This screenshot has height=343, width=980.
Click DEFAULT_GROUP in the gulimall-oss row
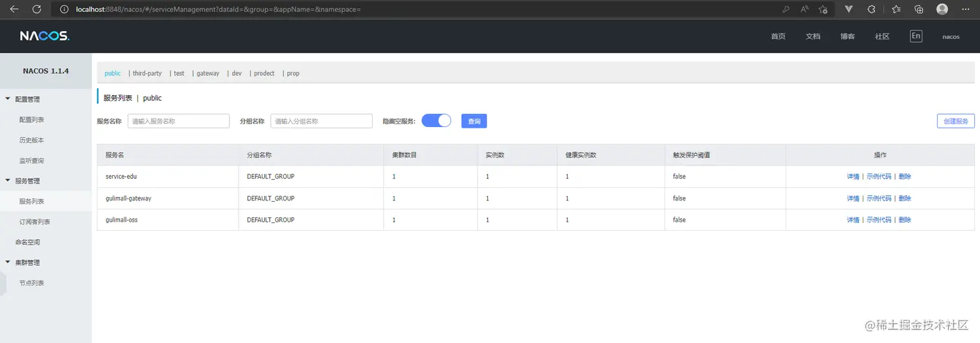click(271, 220)
